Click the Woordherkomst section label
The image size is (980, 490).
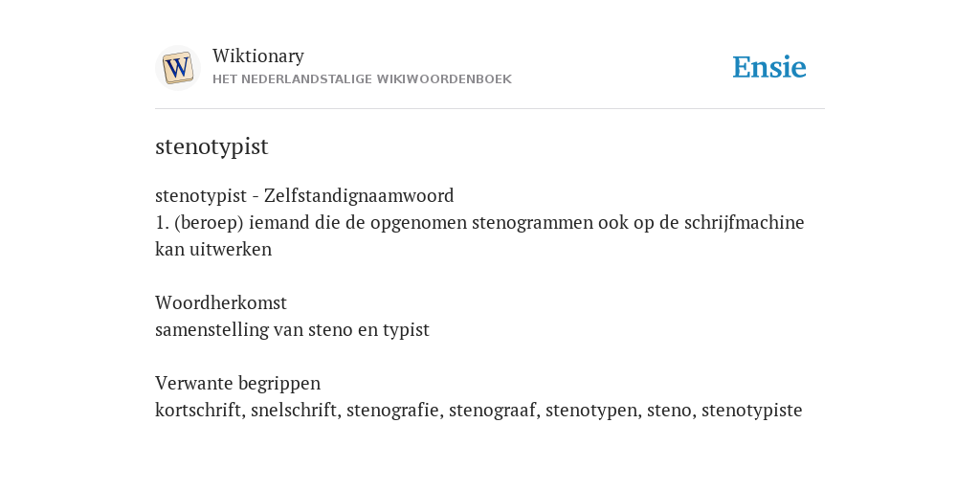221,302
